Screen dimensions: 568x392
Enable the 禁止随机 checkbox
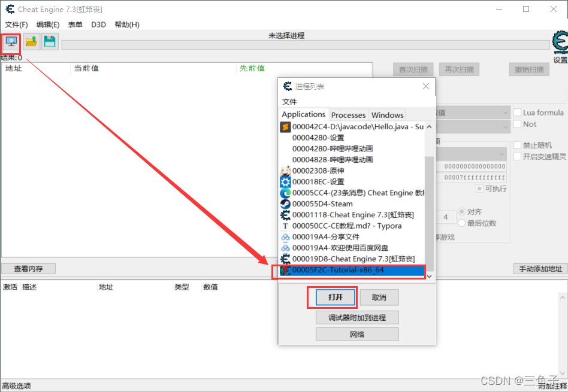[517, 145]
